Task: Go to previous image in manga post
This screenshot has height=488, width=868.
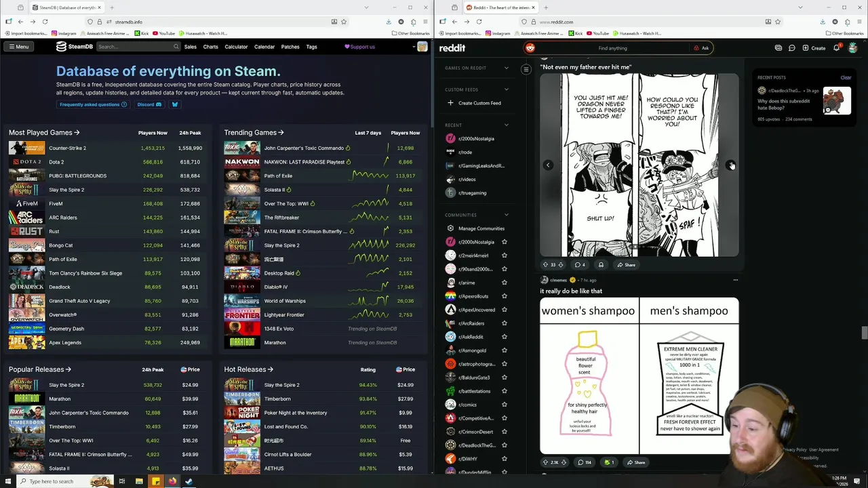Action: 548,165
